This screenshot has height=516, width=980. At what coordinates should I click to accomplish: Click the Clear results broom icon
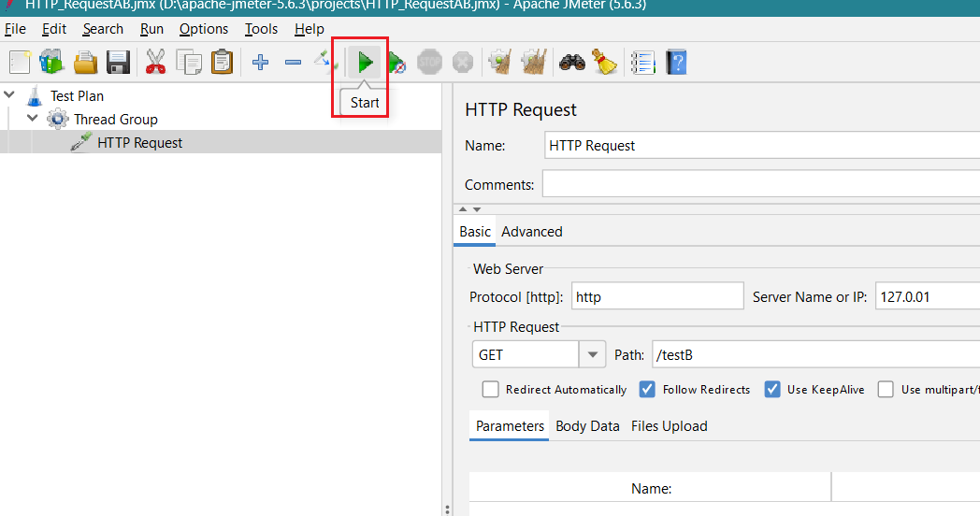point(500,63)
